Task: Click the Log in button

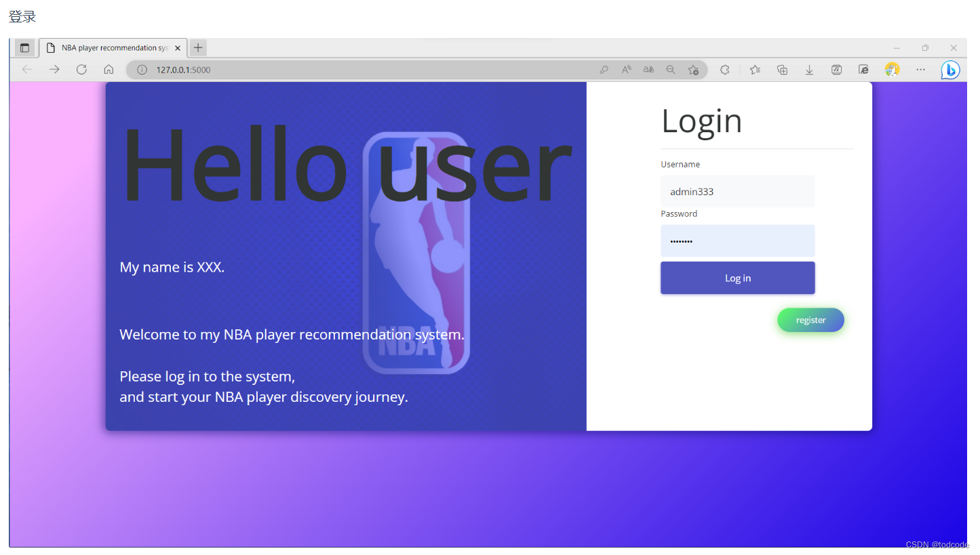Action: (737, 278)
